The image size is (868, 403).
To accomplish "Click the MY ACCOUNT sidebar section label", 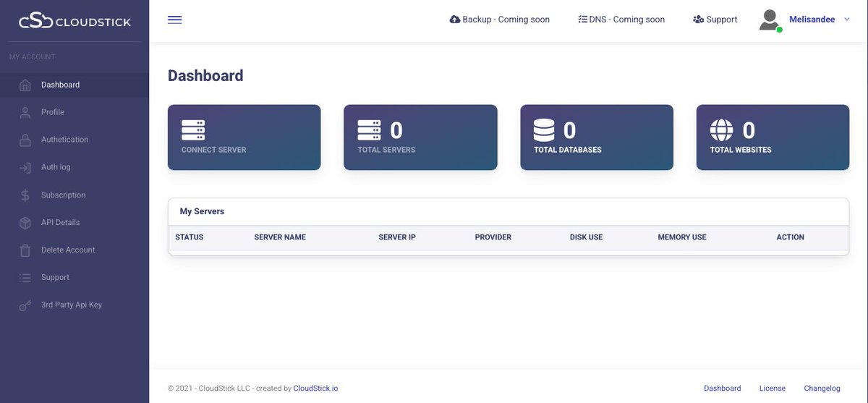I will coord(32,57).
